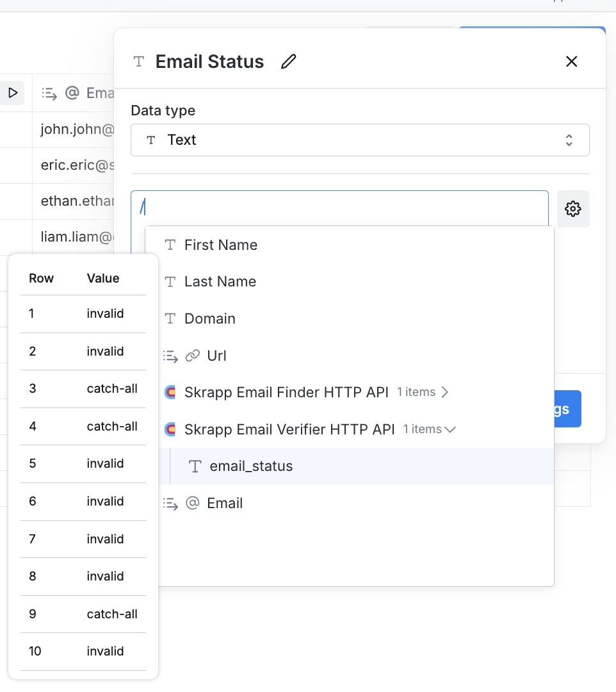Click the list arrow icon on the Email column header

49,93
